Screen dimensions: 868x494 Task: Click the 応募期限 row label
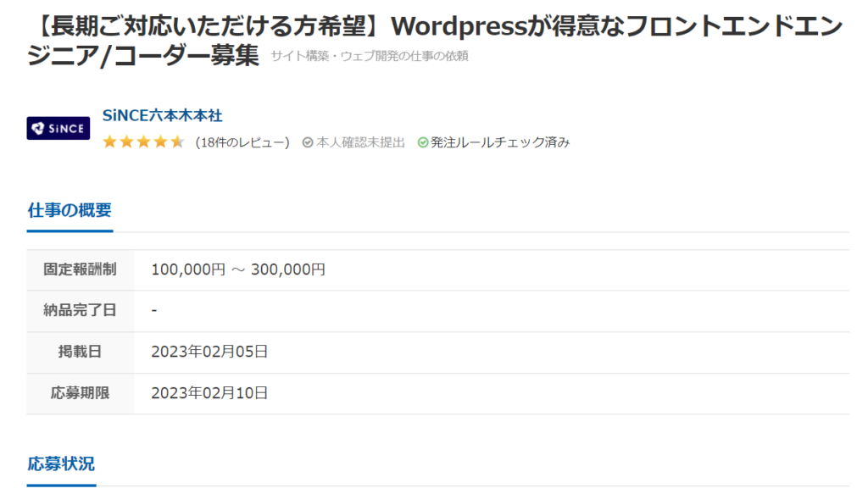[x=81, y=393]
